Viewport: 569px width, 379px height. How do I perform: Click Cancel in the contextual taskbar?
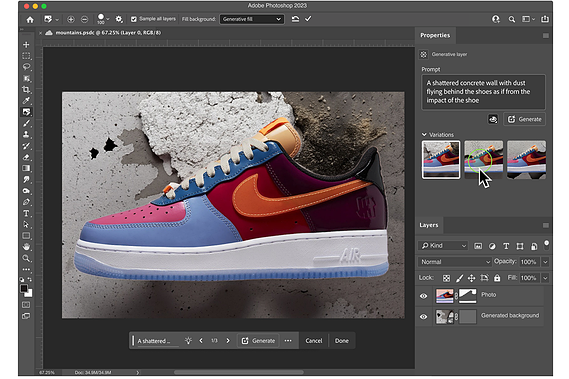pyautogui.click(x=314, y=341)
